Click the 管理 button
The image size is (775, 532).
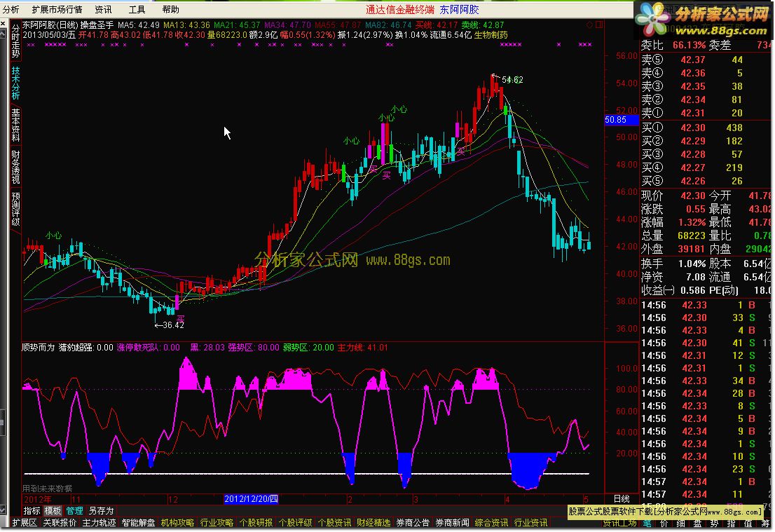[74, 511]
